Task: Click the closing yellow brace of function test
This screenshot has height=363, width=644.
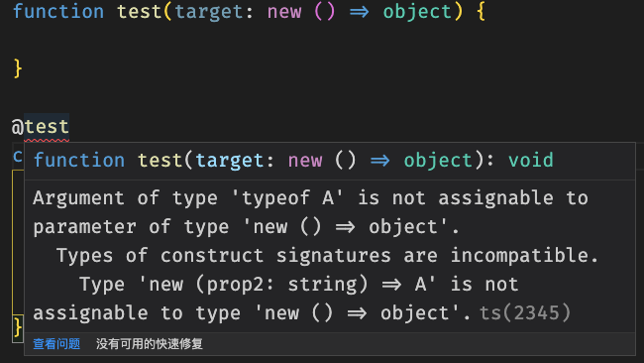Action: click(17, 67)
